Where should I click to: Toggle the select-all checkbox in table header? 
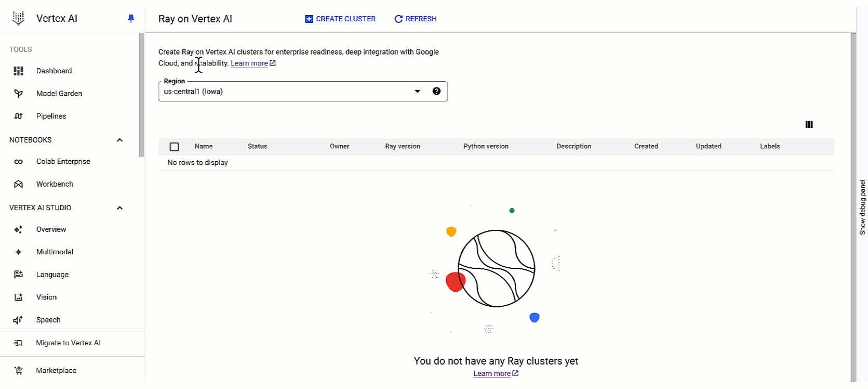(175, 147)
